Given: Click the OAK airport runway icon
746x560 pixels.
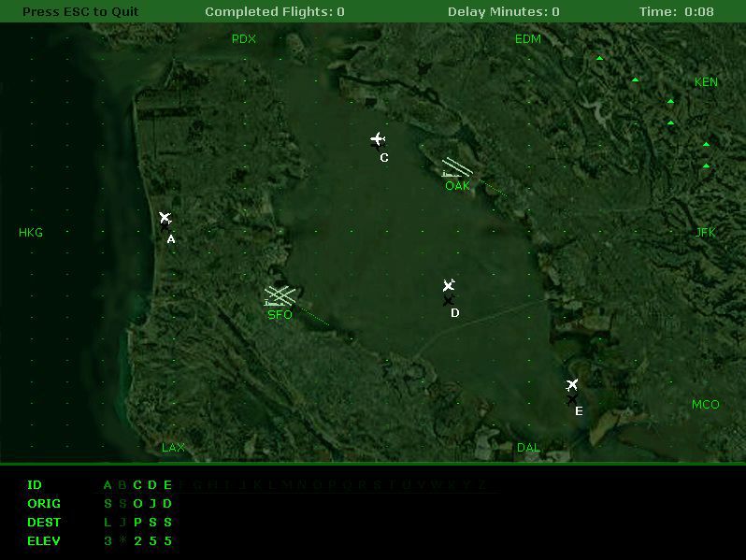Looking at the screenshot, I should pos(457,167).
